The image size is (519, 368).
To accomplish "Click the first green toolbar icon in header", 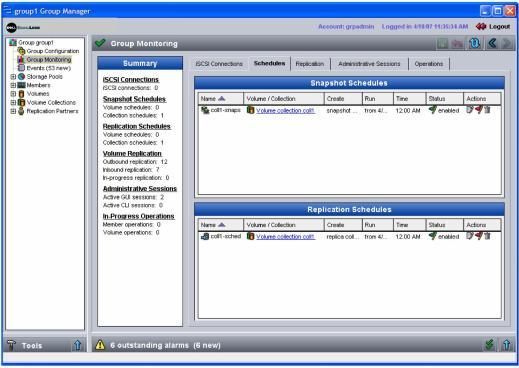I will [442, 43].
